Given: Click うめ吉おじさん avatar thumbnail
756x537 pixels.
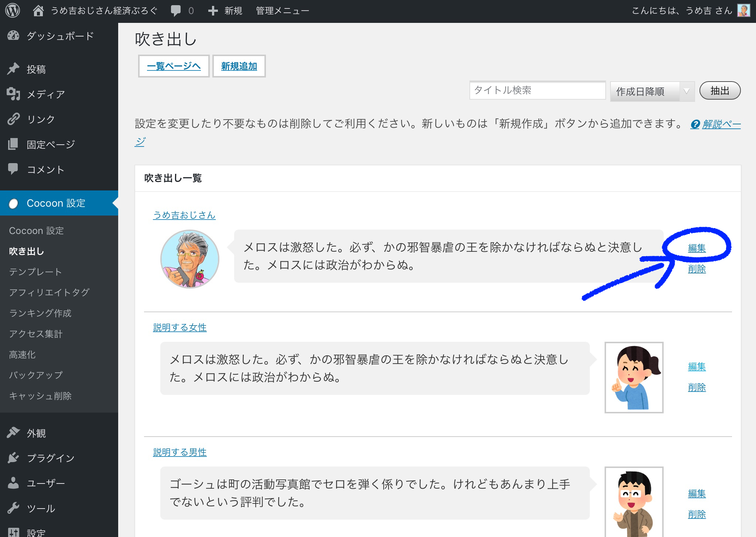Looking at the screenshot, I should click(x=190, y=259).
